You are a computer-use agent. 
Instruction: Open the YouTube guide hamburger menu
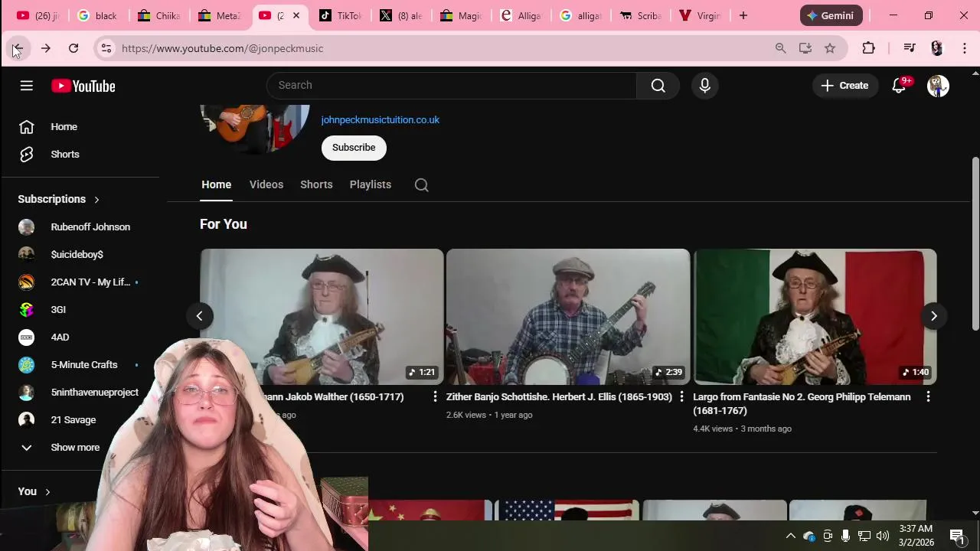(x=27, y=86)
